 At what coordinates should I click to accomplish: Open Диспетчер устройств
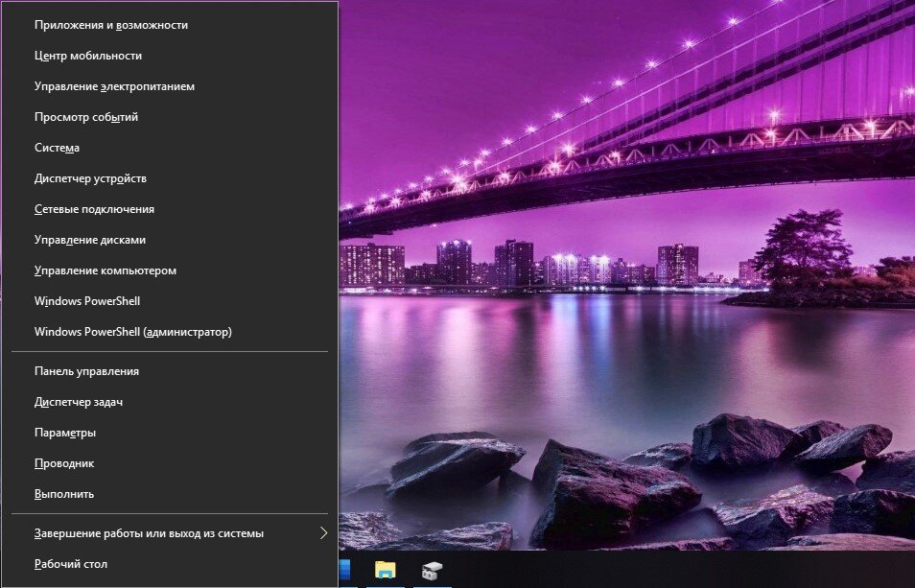pyautogui.click(x=169, y=178)
